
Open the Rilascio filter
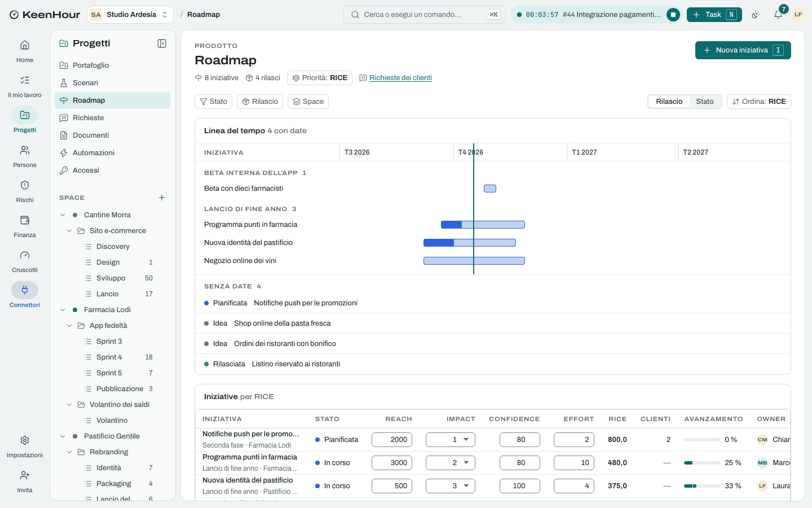click(260, 102)
